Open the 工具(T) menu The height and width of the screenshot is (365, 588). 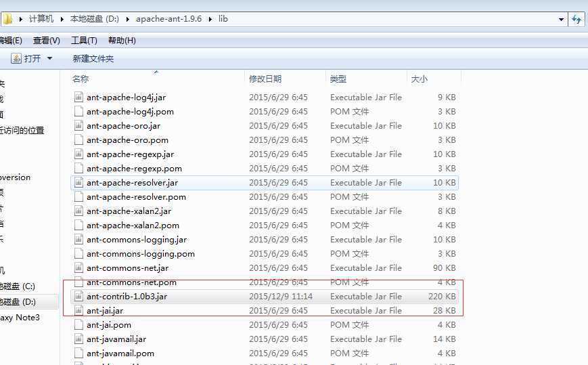(84, 41)
